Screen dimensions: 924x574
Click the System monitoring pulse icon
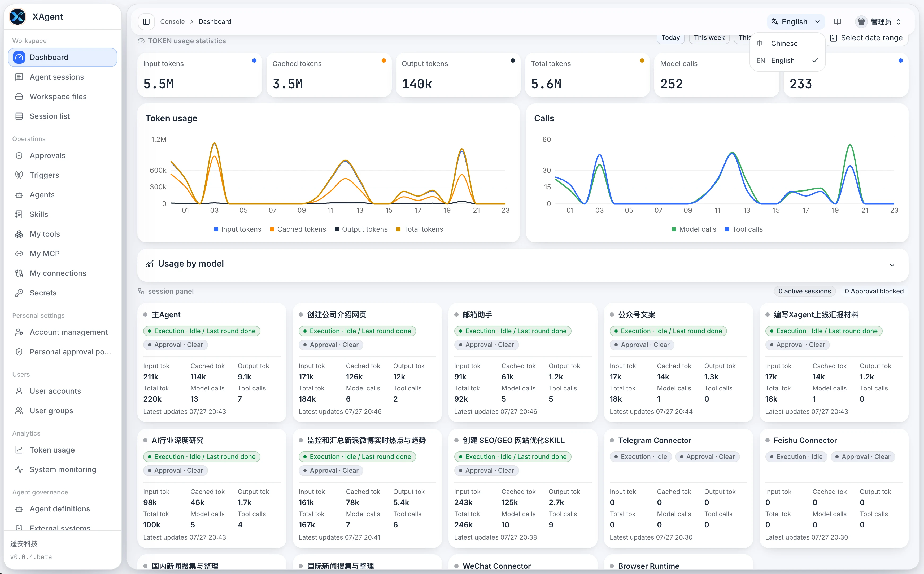click(x=19, y=469)
